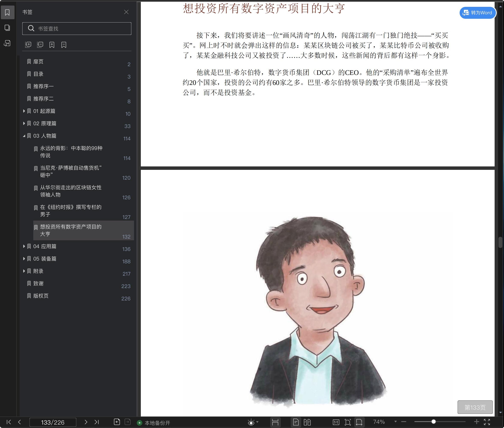Open the bookmarks panel icon in sidebar
Viewport: 504px width, 428px height.
7,12
